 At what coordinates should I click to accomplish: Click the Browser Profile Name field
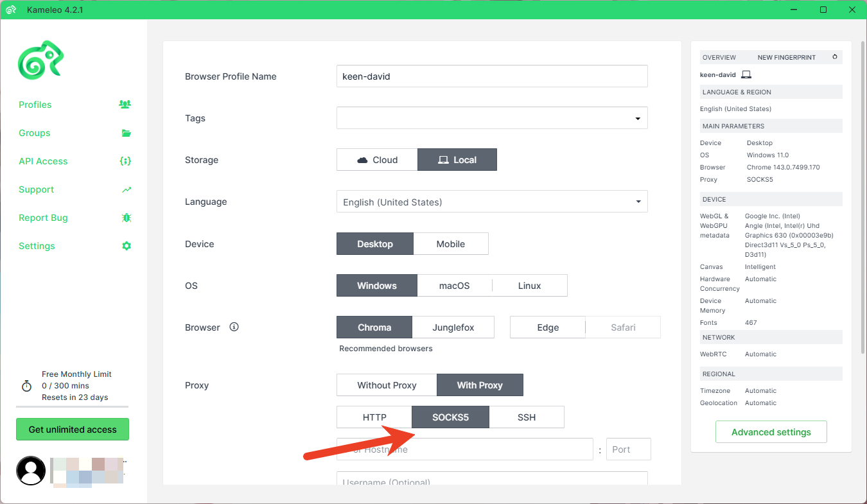point(491,76)
